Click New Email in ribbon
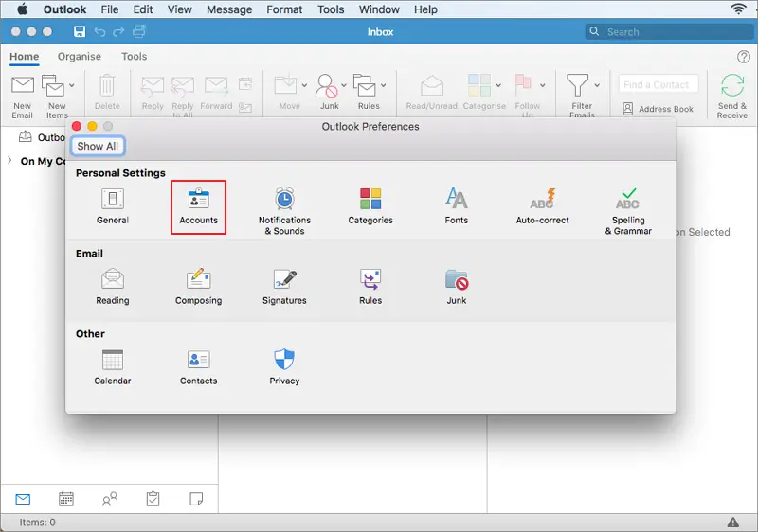758x532 pixels. [x=22, y=98]
